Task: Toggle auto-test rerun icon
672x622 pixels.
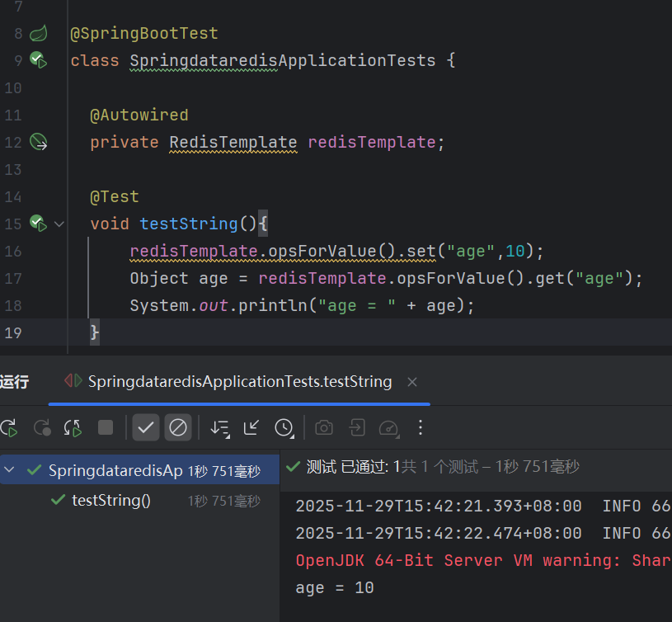Action: 73,428
